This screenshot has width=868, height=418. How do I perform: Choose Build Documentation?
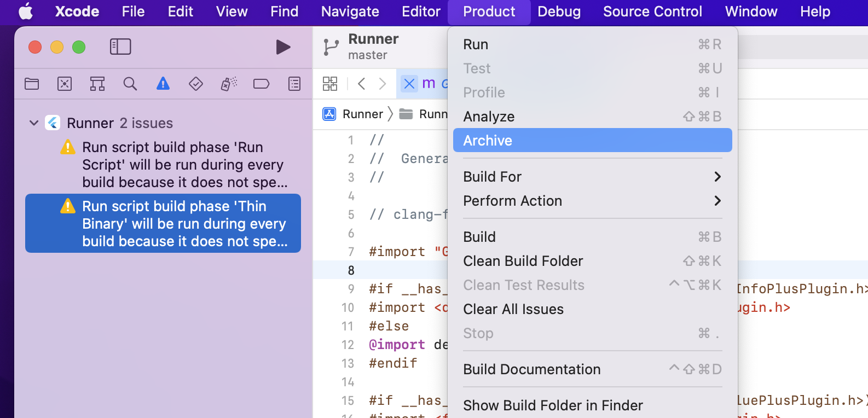click(x=593, y=369)
